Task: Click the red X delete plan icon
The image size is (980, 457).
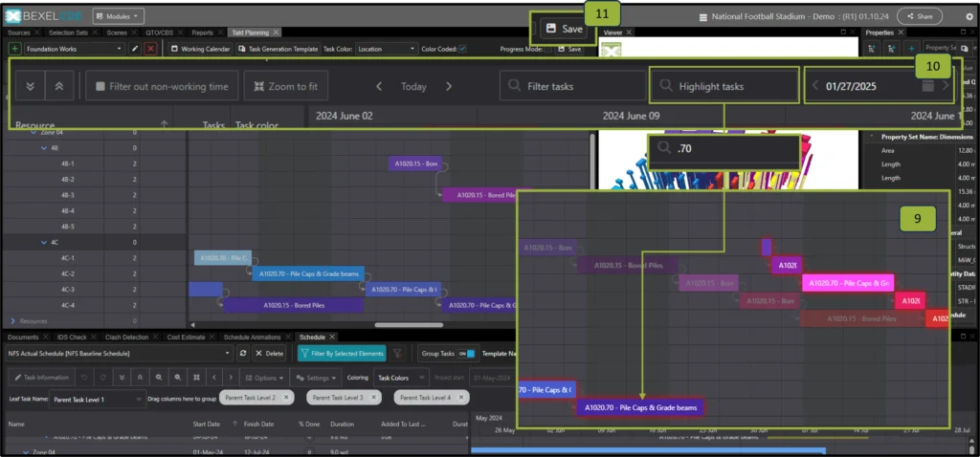Action: pos(150,49)
